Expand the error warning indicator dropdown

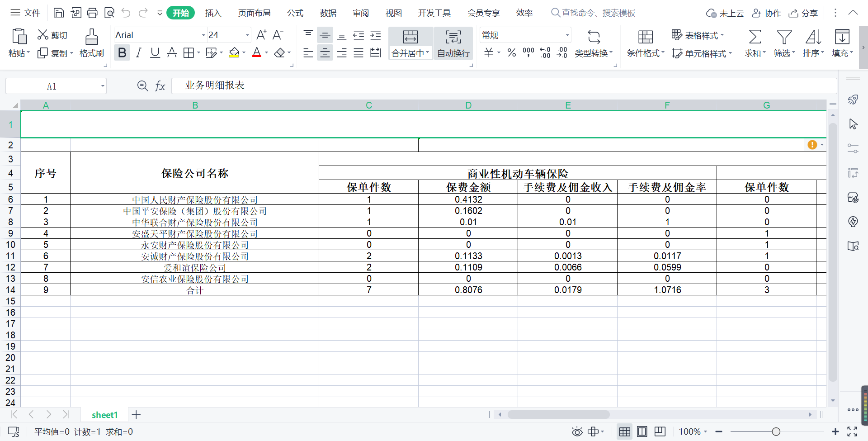[822, 145]
